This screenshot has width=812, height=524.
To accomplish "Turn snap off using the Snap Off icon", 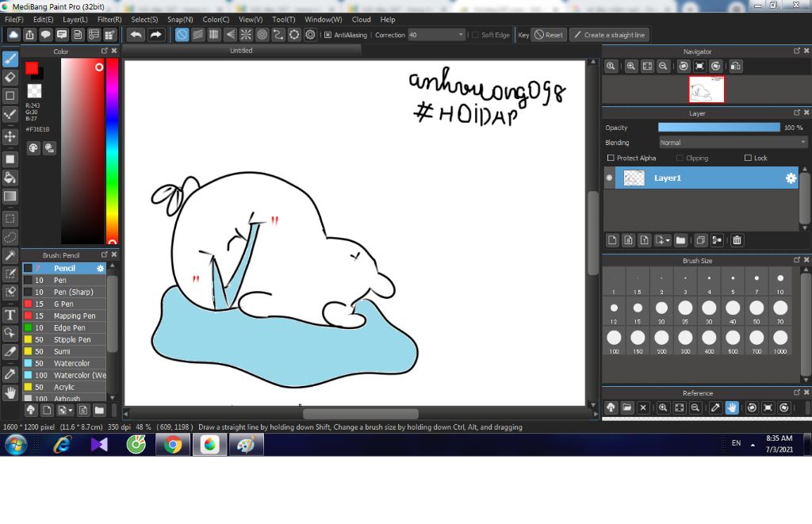I will pyautogui.click(x=182, y=35).
